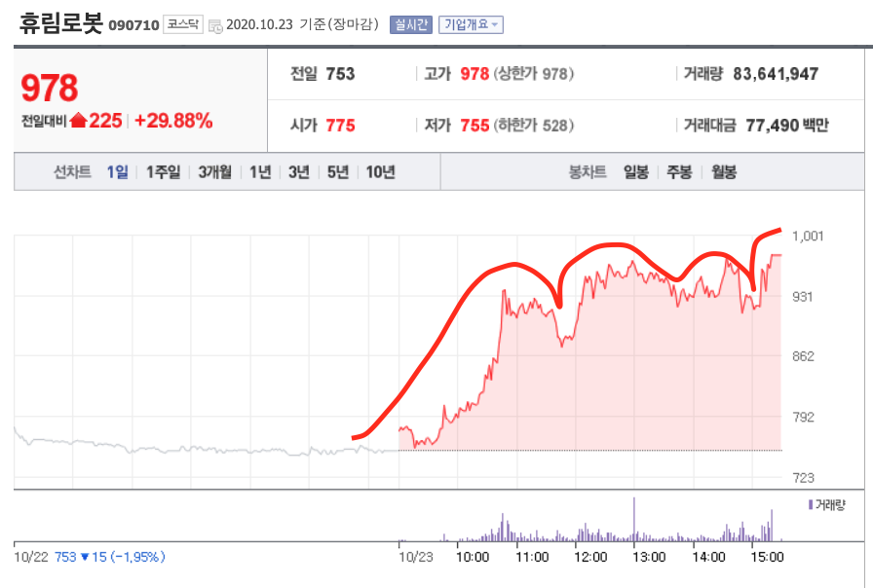The width and height of the screenshot is (873, 588).
Task: Click the 고가 978 value
Action: click(x=474, y=73)
